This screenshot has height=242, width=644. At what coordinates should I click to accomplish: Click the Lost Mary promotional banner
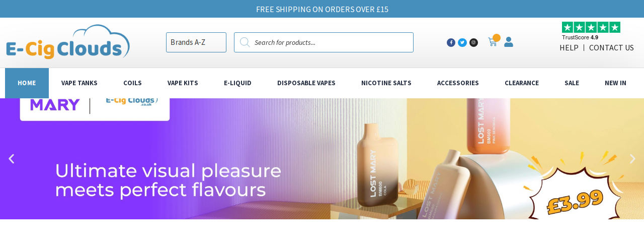[x=322, y=159]
